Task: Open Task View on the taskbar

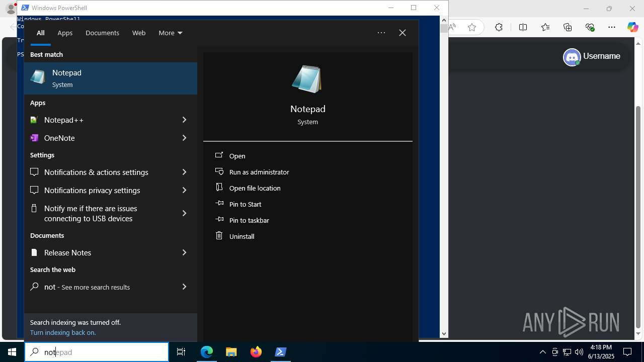Action: (181, 352)
